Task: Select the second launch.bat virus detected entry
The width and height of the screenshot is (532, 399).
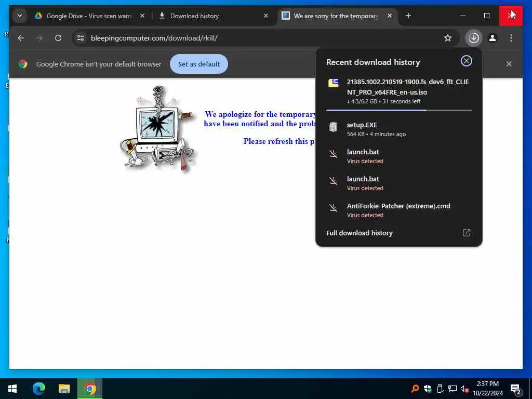Action: pyautogui.click(x=398, y=183)
